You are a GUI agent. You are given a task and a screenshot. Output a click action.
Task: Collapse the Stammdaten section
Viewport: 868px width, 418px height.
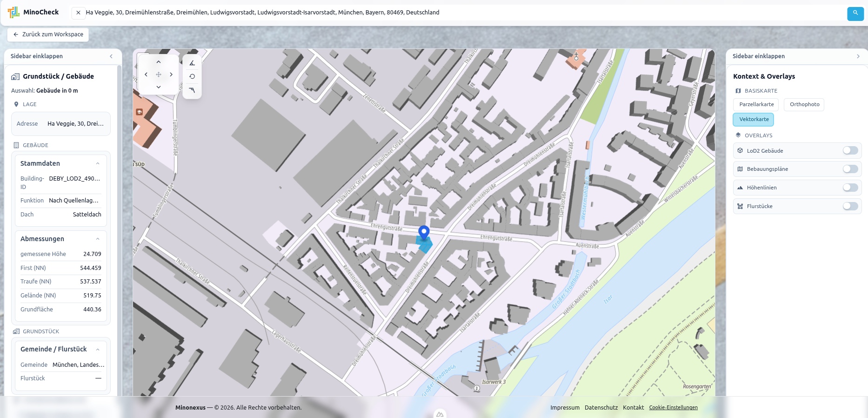pyautogui.click(x=98, y=163)
